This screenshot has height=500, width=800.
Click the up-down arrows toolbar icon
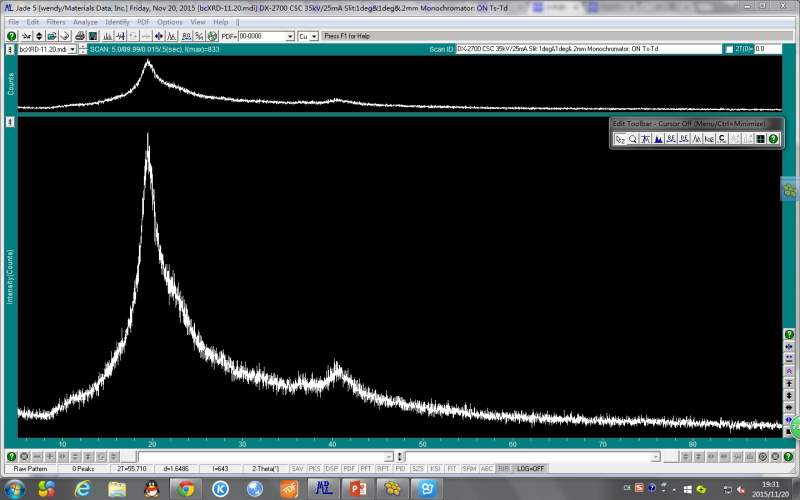(39, 36)
